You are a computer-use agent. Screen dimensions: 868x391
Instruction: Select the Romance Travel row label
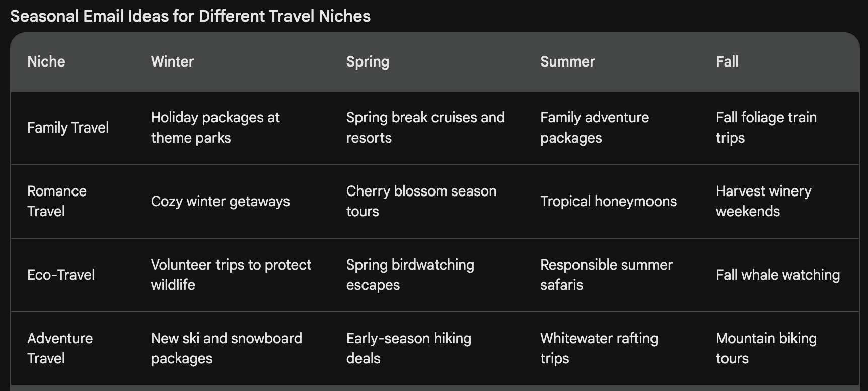(x=57, y=201)
